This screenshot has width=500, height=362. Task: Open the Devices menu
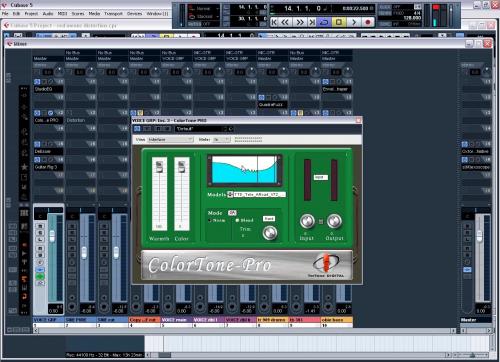point(134,14)
